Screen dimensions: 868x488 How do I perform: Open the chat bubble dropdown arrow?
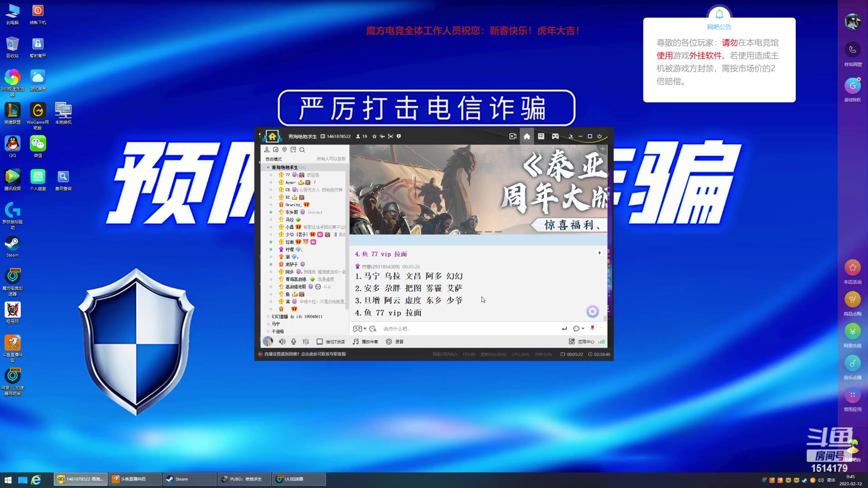(583, 329)
